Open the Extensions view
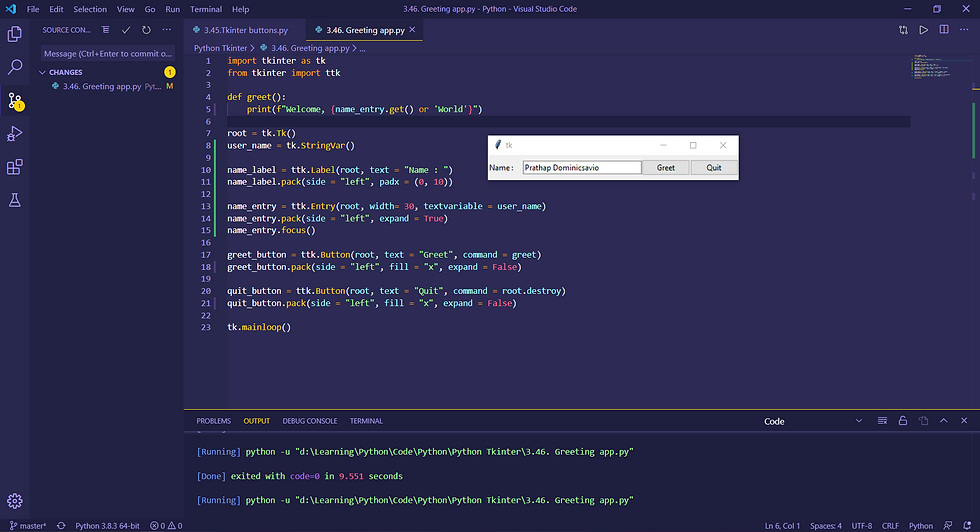The image size is (980, 532). [x=14, y=167]
